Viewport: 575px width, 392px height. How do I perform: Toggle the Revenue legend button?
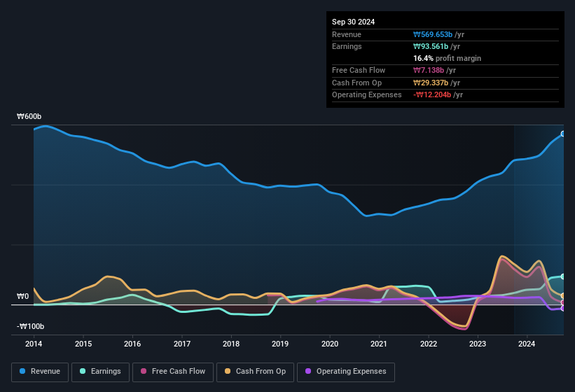(x=40, y=372)
